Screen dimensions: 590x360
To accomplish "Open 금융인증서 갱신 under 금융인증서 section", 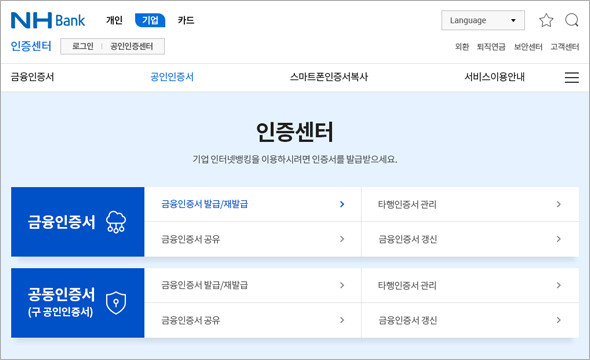I will [408, 239].
